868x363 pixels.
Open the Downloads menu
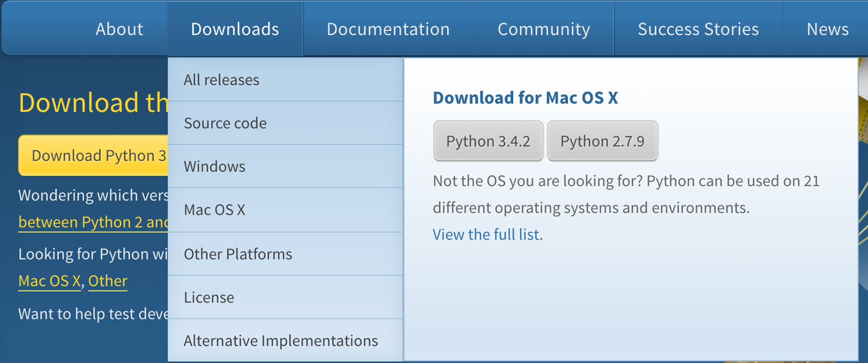pos(235,29)
